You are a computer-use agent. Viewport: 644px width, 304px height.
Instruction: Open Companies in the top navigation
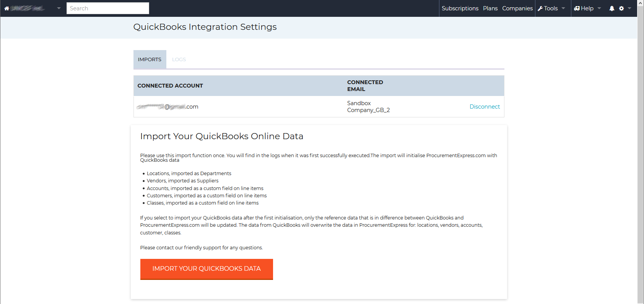point(517,8)
